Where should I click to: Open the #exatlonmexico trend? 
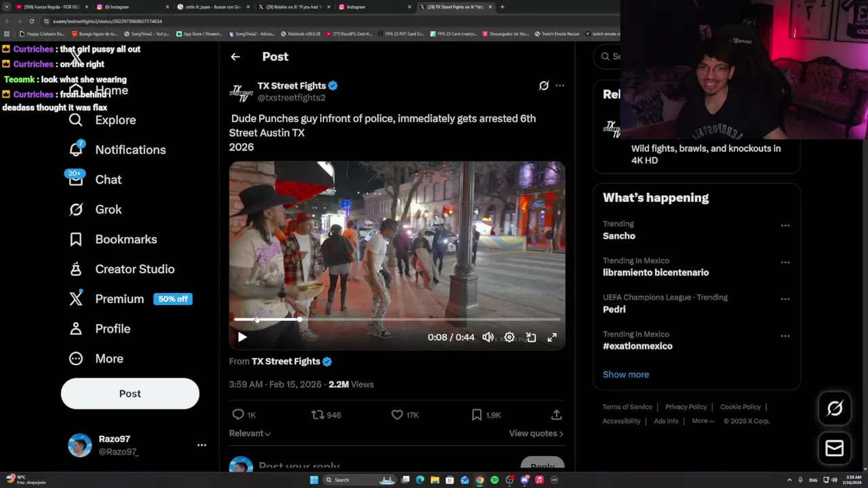coord(637,346)
